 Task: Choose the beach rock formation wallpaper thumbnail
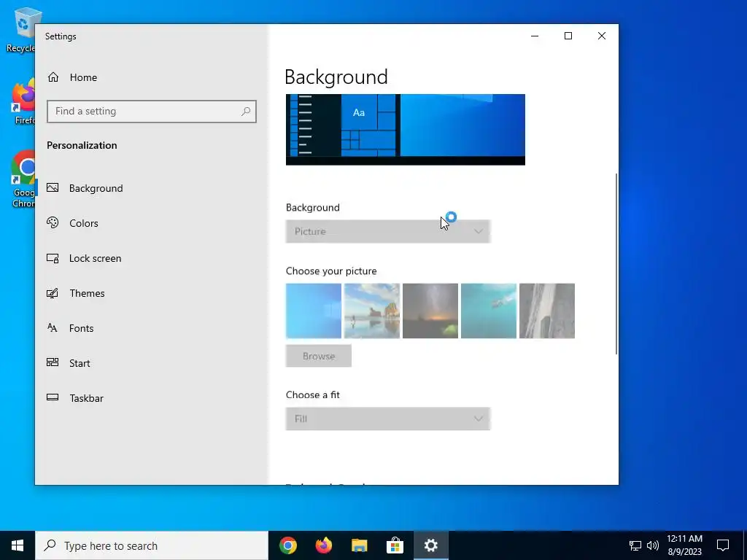pyautogui.click(x=372, y=311)
